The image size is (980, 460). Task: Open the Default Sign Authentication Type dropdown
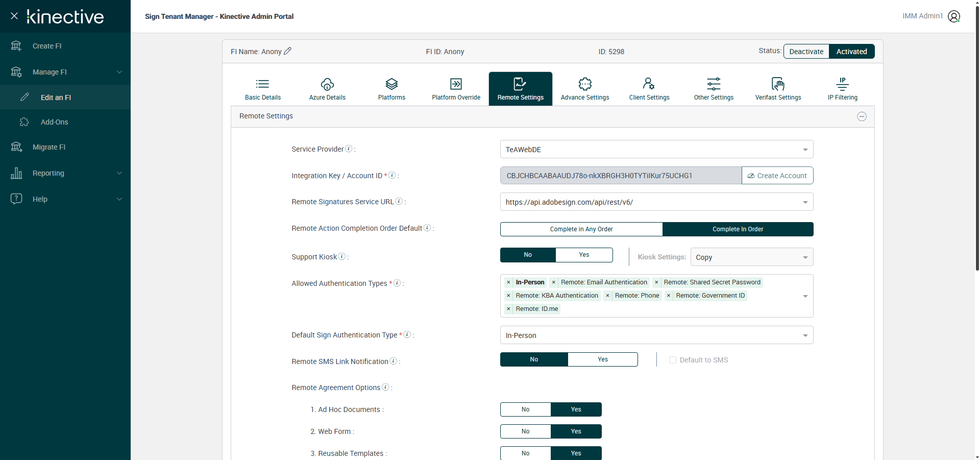656,335
